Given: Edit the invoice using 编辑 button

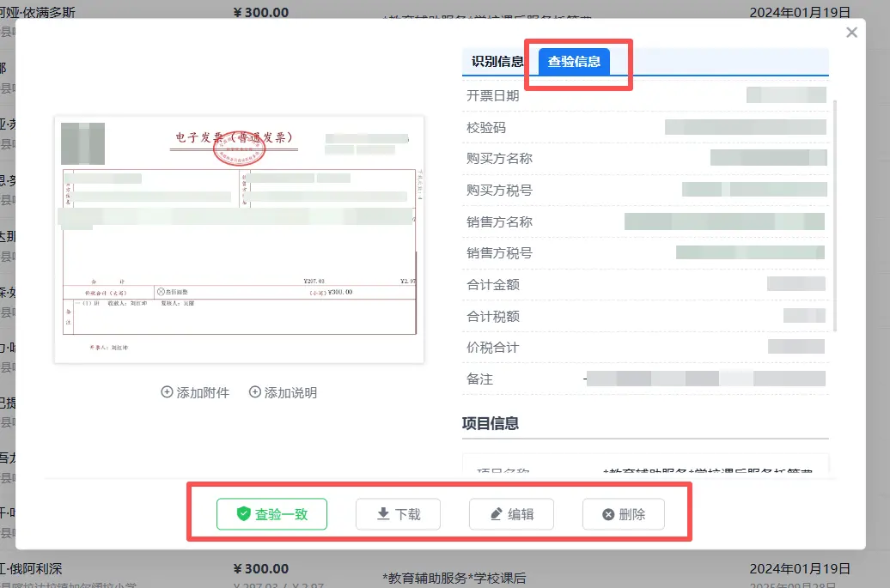Looking at the screenshot, I should pyautogui.click(x=511, y=514).
